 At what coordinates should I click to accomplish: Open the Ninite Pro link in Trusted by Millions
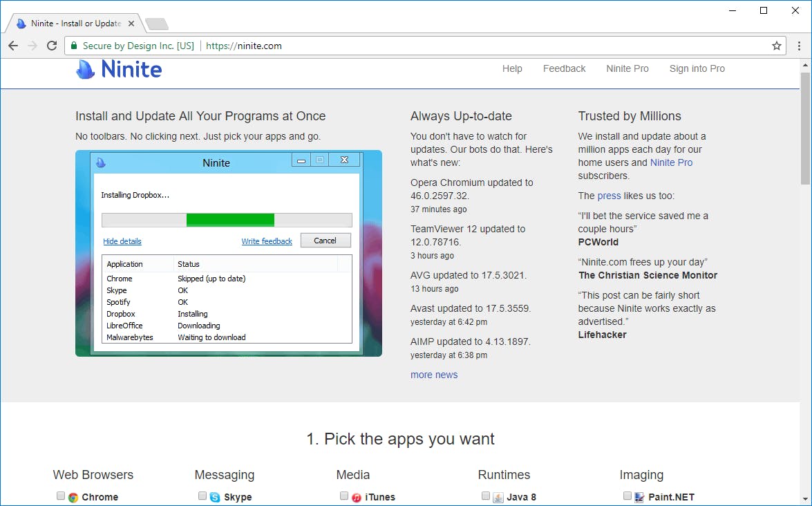click(671, 162)
